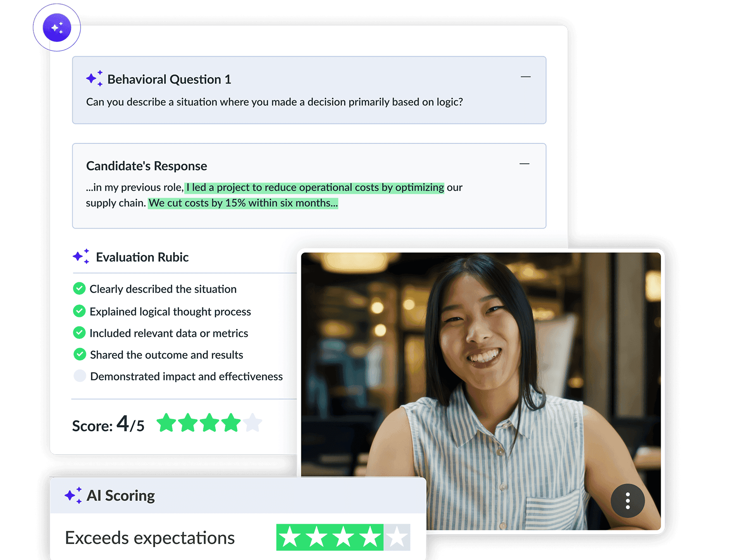
Task: Toggle check for Shared the outcome and results
Action: [x=80, y=354]
